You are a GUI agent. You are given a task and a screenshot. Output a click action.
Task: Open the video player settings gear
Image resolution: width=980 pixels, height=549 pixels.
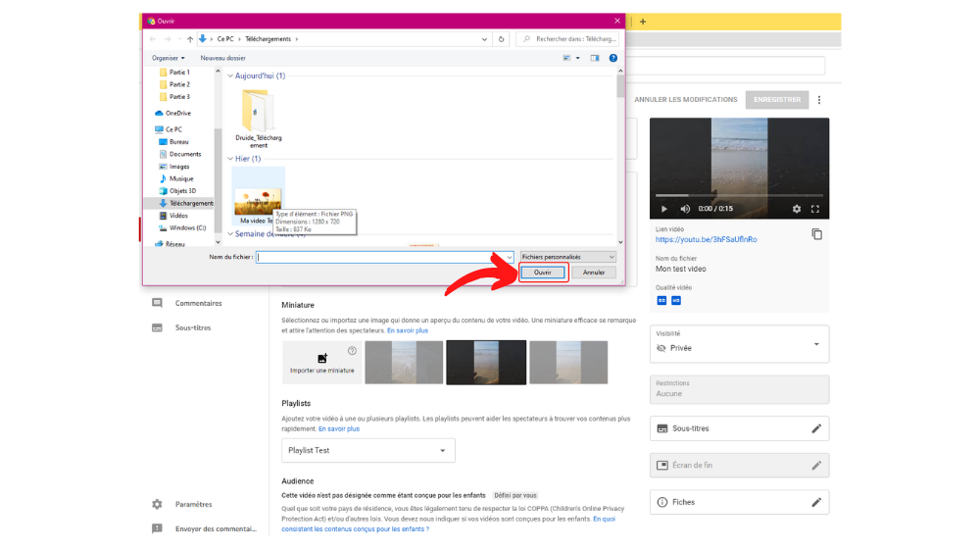(x=796, y=209)
